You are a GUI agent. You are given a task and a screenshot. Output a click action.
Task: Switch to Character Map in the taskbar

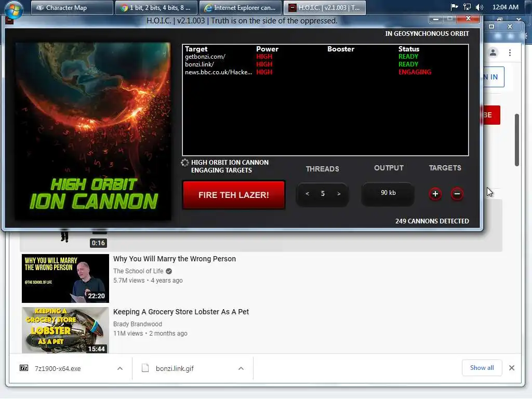pyautogui.click(x=72, y=7)
